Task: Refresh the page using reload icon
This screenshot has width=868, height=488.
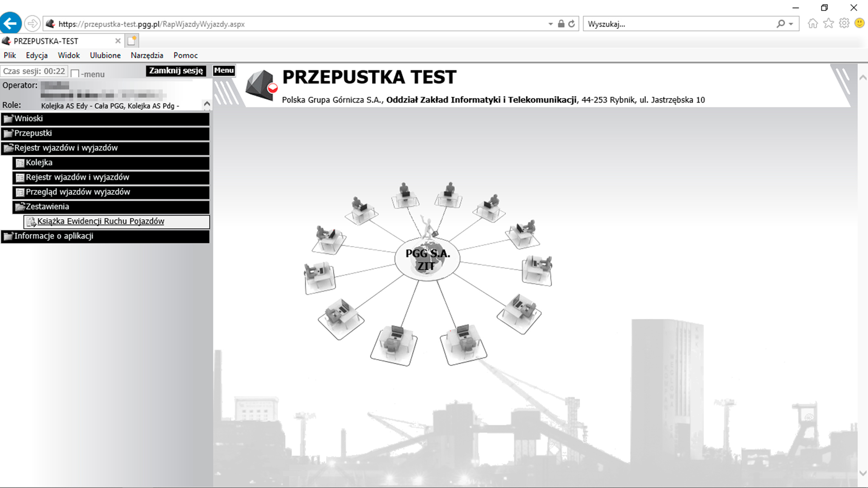Action: pyautogui.click(x=572, y=24)
